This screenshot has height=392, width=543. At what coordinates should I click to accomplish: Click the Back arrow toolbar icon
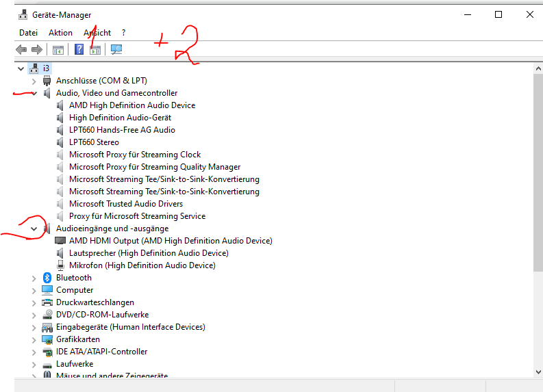pos(21,50)
